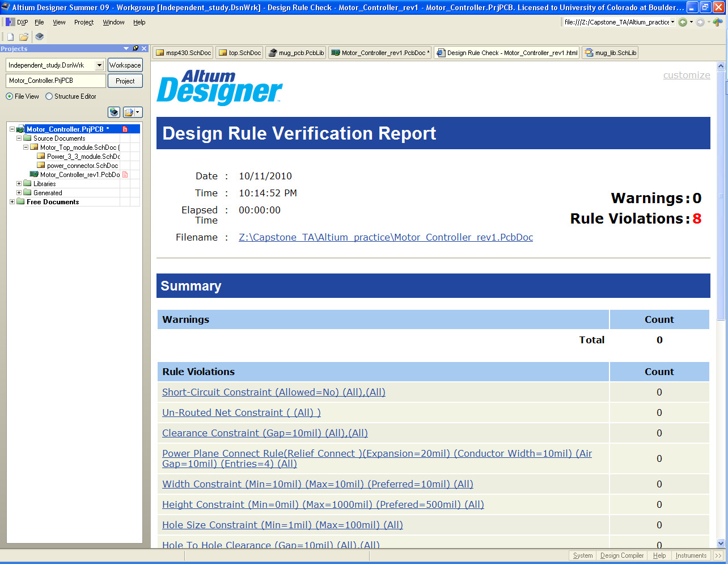This screenshot has height=564, width=728.
Task: Click the grey forward navigation arrow
Action: (700, 22)
